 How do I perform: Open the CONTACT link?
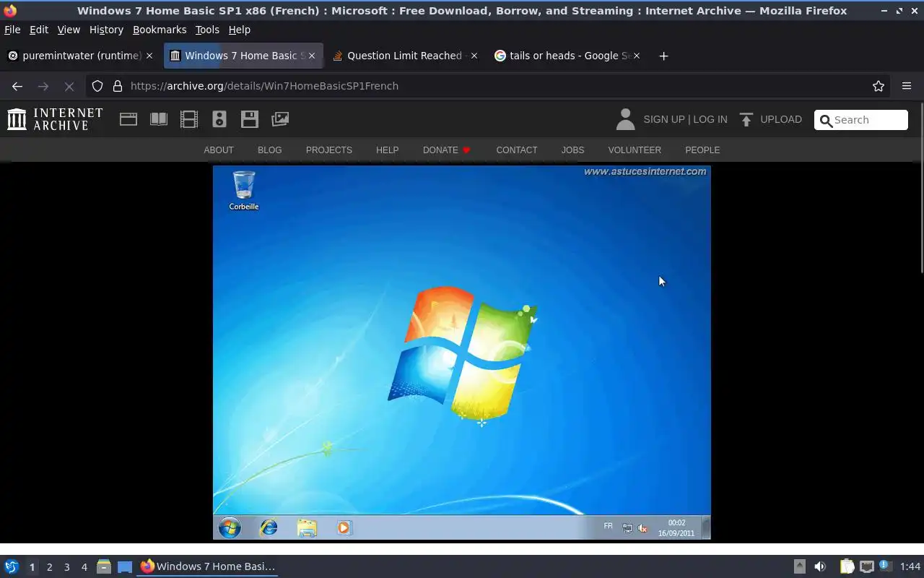[x=516, y=150]
